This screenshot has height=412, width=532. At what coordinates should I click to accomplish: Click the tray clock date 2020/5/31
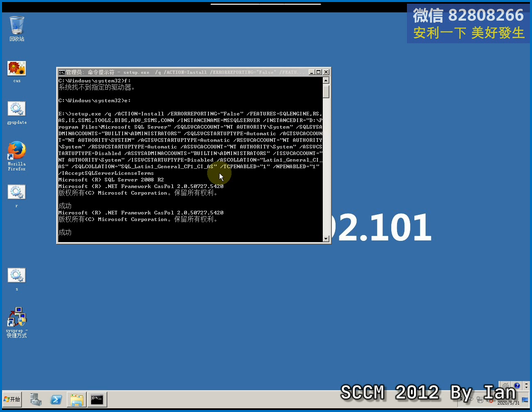click(x=508, y=403)
